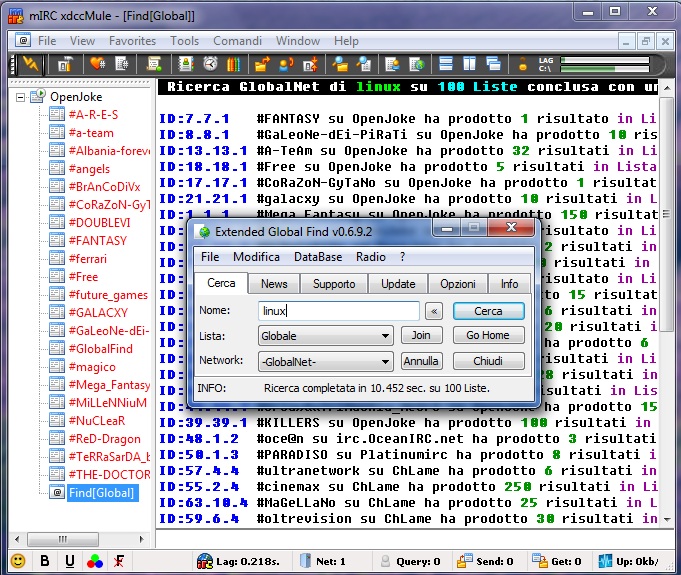This screenshot has width=681, height=575.
Task: Switch to the Opzioni tab
Action: click(x=458, y=284)
